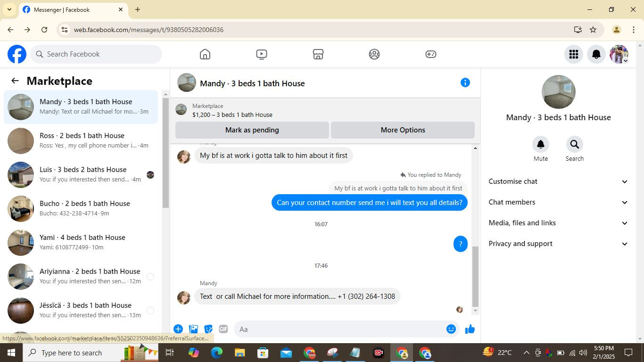
Task: Open File Explorer from taskbar
Action: point(239,353)
